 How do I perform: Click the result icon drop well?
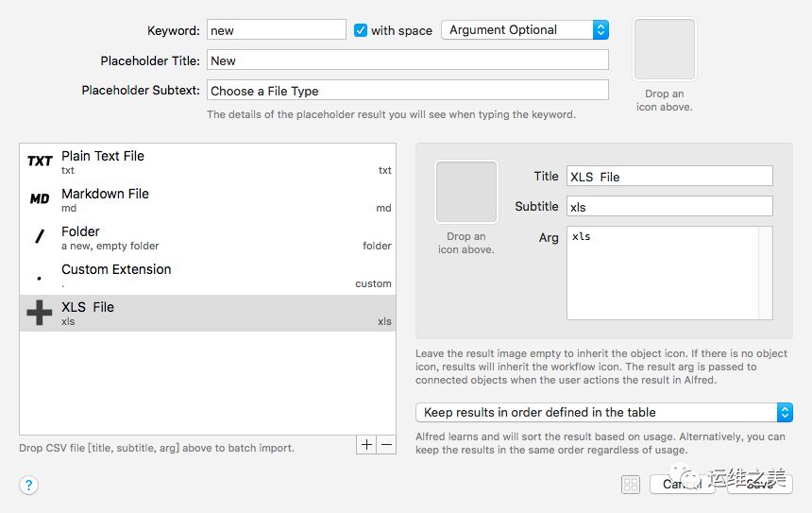[x=465, y=192]
